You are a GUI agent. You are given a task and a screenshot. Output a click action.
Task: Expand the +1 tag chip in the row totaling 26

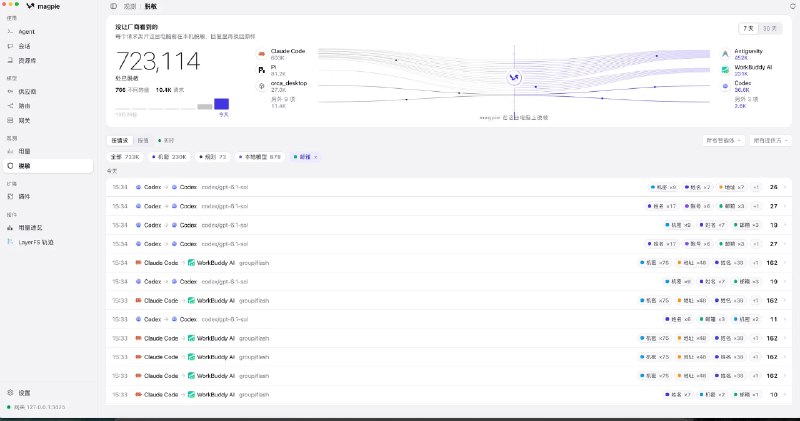756,187
